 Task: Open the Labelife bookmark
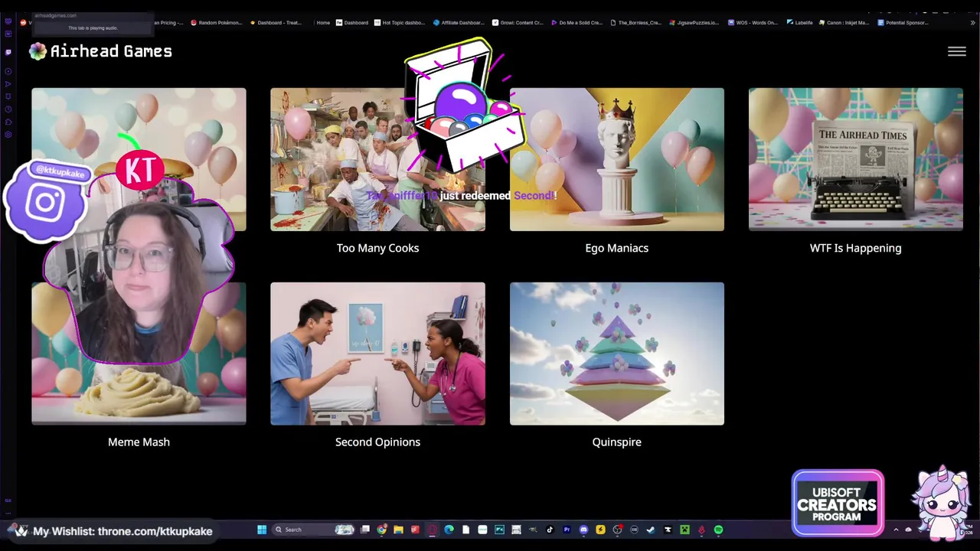coord(799,23)
